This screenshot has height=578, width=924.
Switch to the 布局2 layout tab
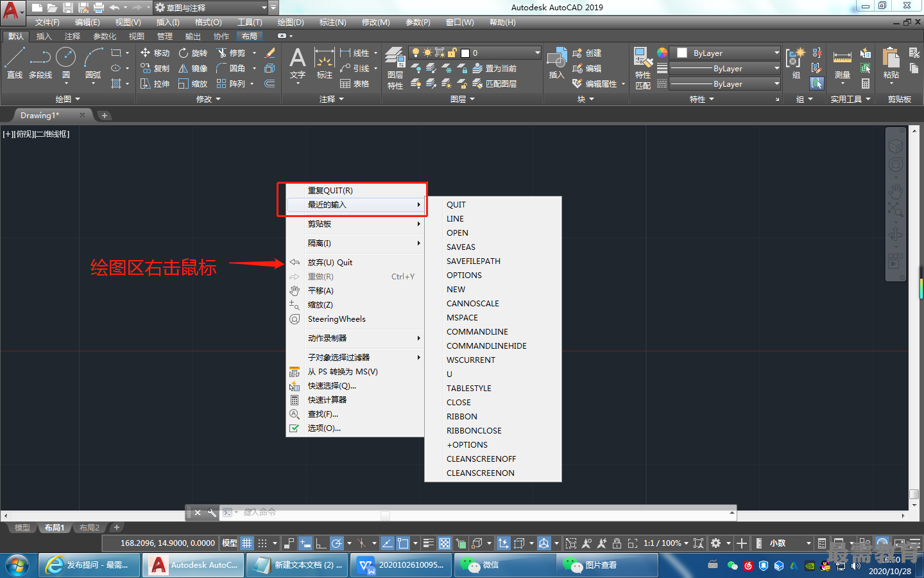(x=89, y=528)
